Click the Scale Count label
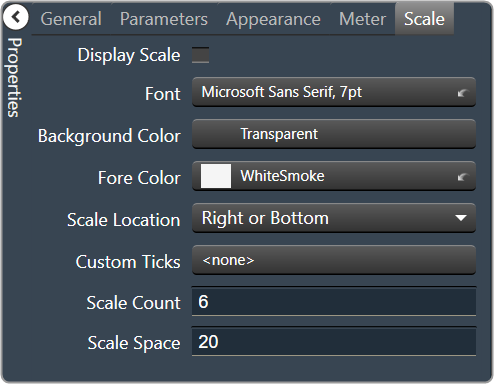Image resolution: width=494 pixels, height=384 pixels. pos(133,303)
